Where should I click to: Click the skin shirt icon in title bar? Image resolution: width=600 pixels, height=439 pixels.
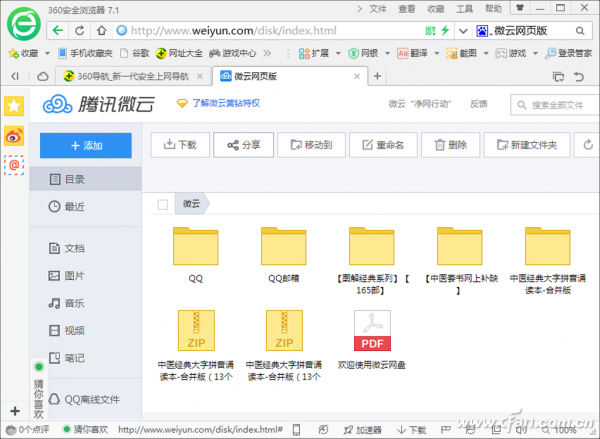pyautogui.click(x=520, y=8)
